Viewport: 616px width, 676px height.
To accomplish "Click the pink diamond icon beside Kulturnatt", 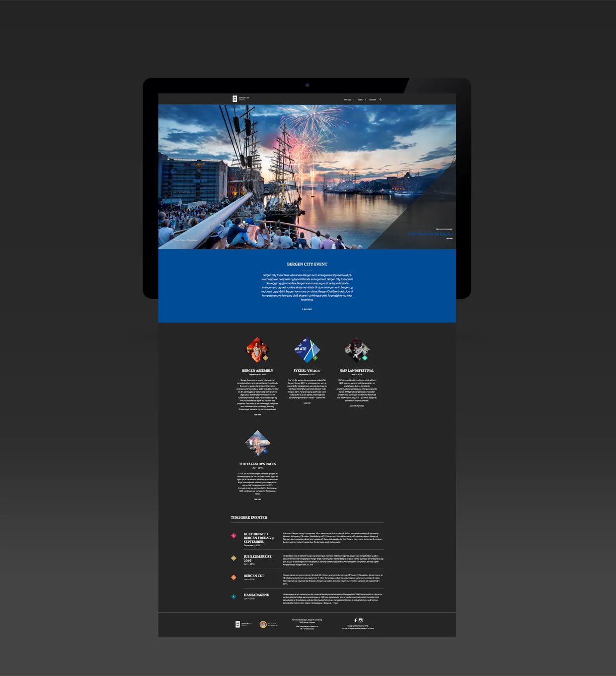I will [233, 536].
